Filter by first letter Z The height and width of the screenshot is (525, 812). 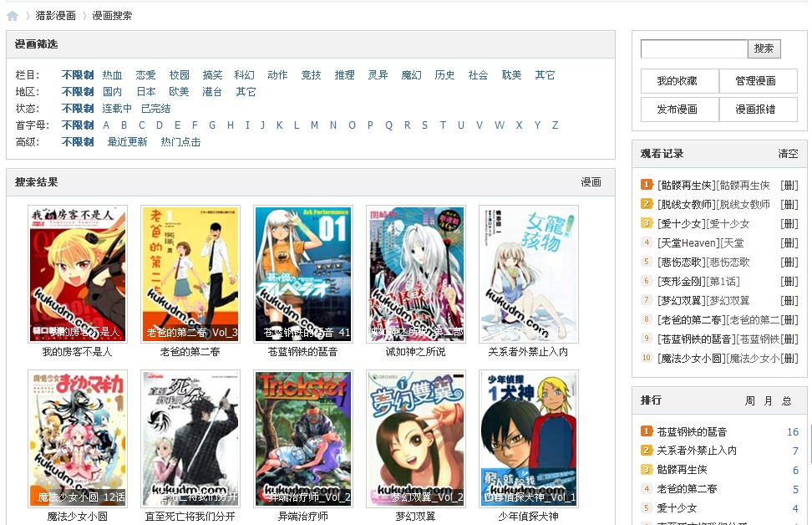coord(556,125)
